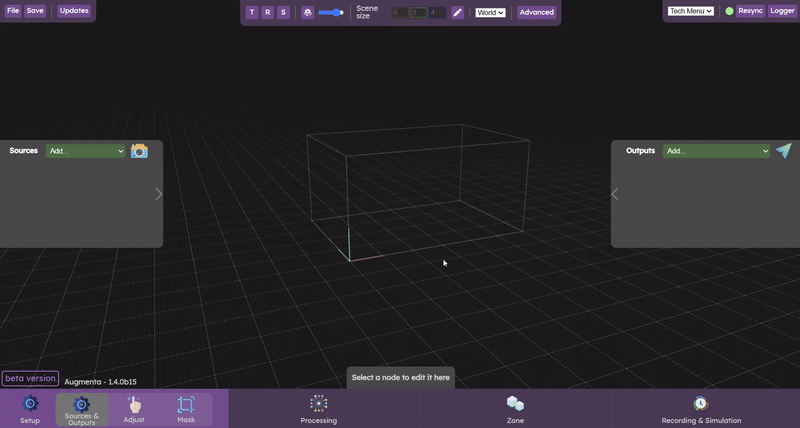Select the R rotate tool
The image size is (800, 428).
(267, 12)
